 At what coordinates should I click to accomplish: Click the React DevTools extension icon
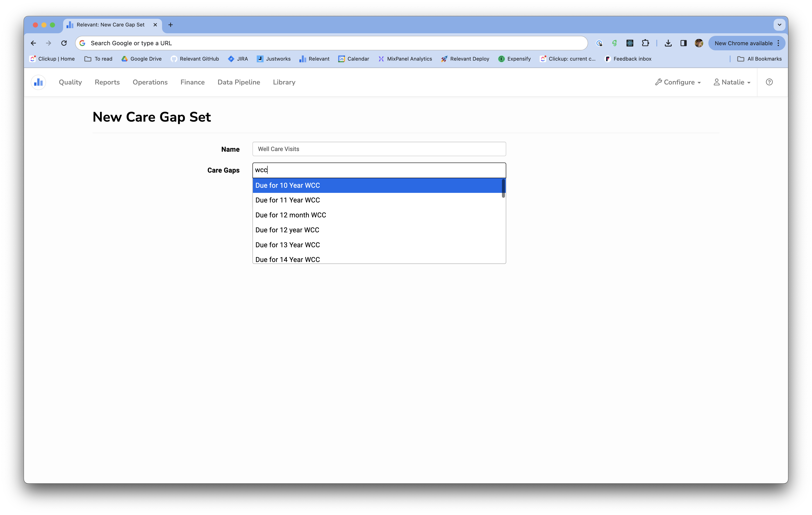(629, 43)
